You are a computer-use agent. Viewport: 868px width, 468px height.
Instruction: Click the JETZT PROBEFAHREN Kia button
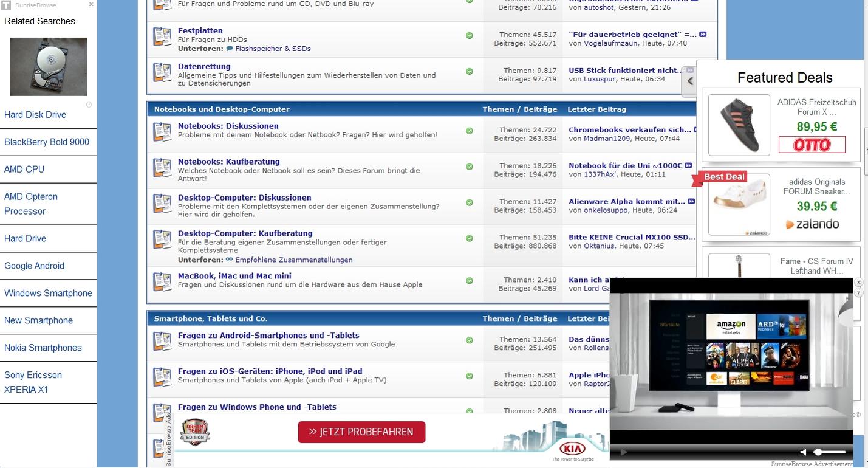(361, 432)
